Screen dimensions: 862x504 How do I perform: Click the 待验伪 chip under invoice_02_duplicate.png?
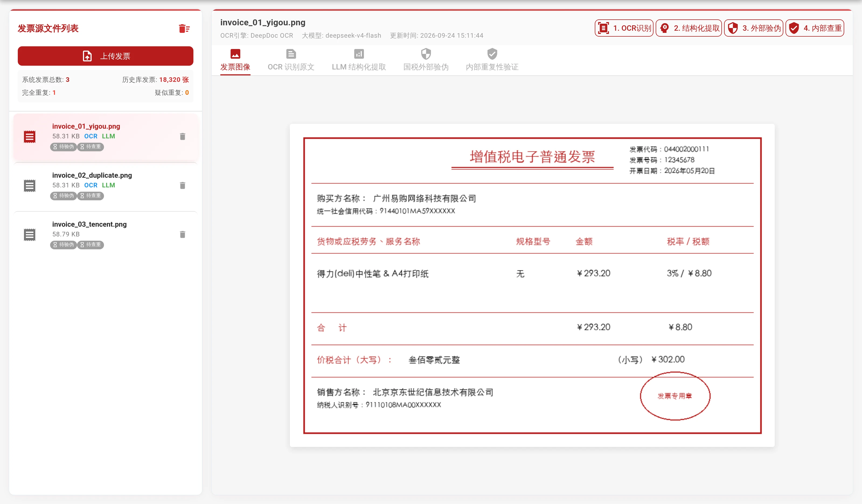[x=63, y=195]
